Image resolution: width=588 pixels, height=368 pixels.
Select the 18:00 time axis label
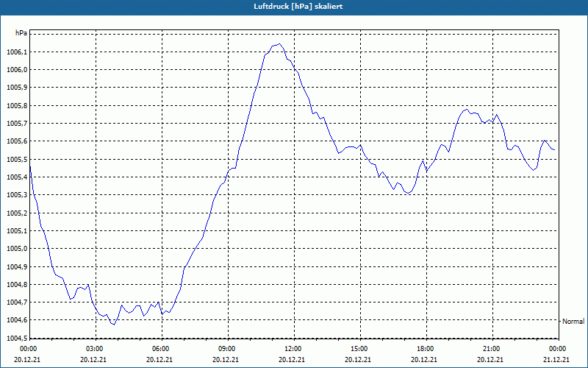(425, 349)
